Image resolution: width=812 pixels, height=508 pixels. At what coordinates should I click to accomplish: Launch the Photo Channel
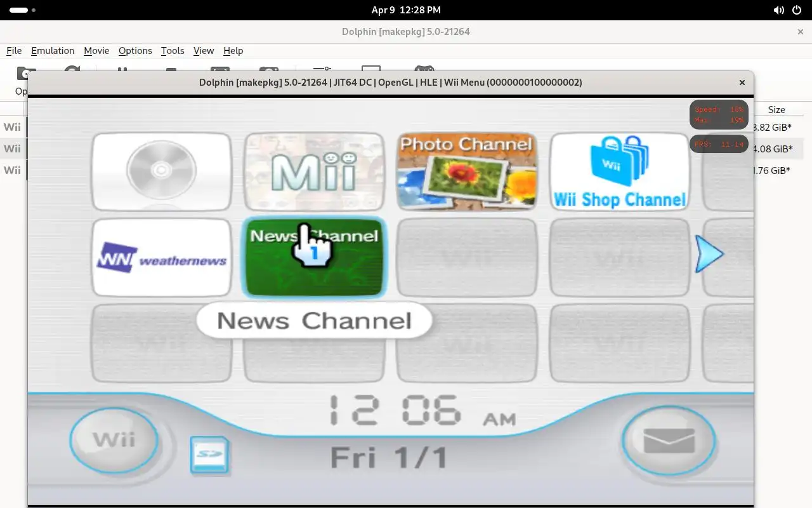467,171
